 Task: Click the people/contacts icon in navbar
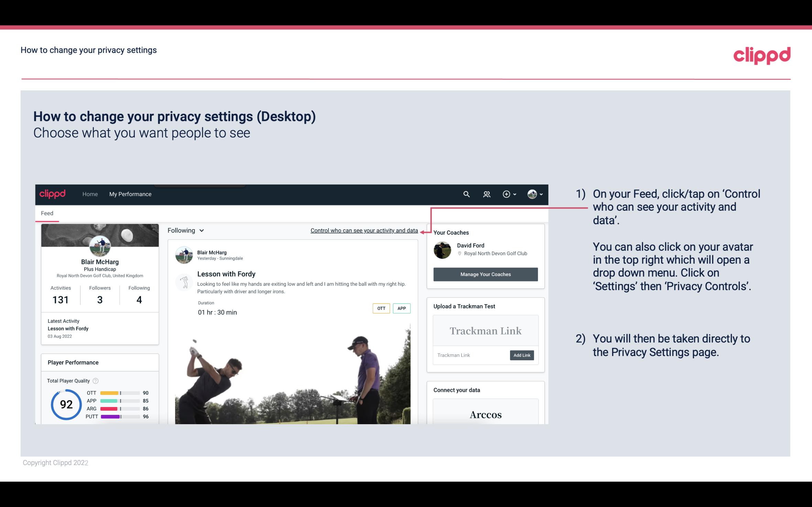tap(487, 194)
